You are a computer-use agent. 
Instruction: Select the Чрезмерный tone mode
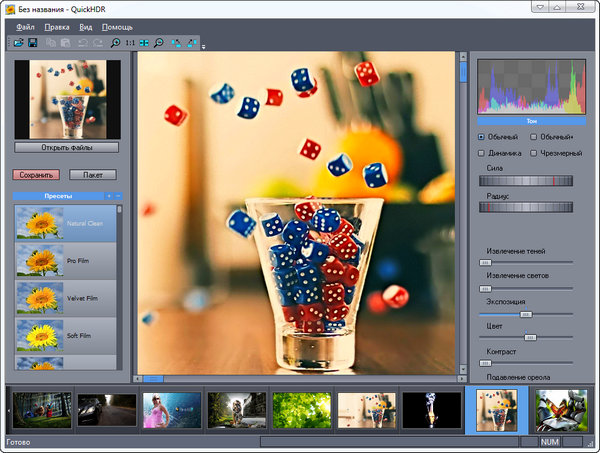[x=533, y=153]
